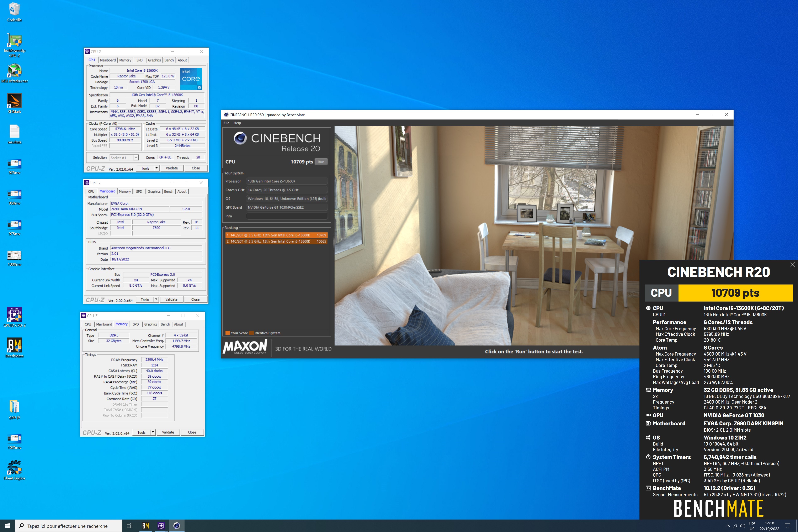Click the BIOS Date value 10/17/2022

[156, 259]
